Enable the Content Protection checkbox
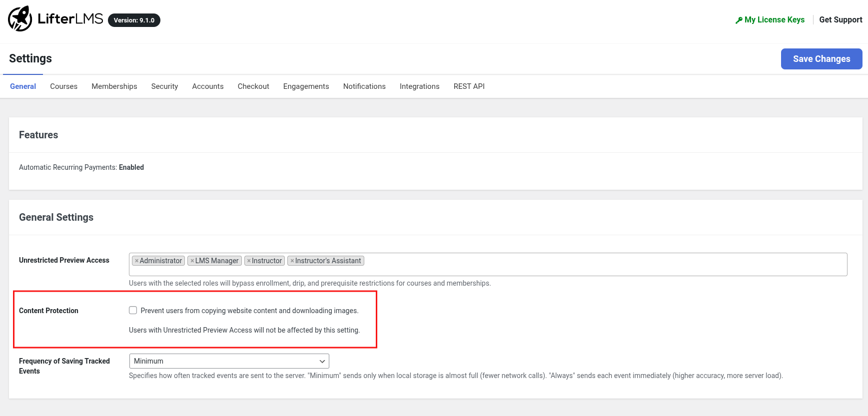This screenshot has height=416, width=868. coord(133,310)
